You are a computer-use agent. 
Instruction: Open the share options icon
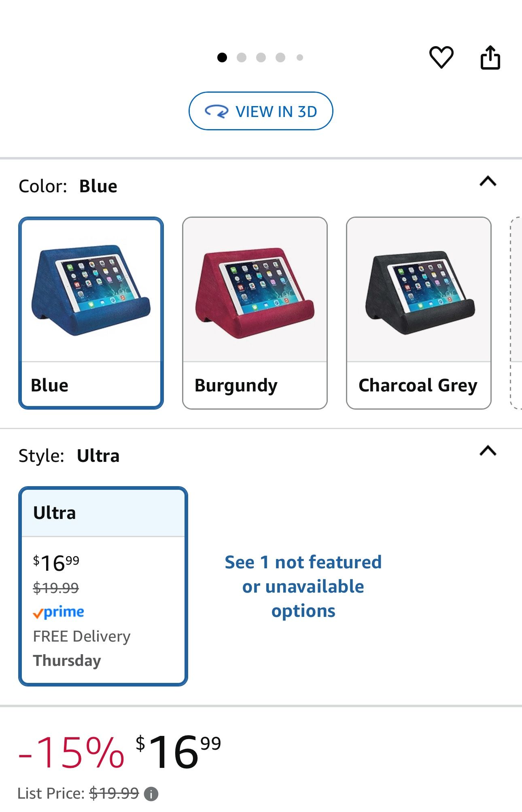coord(491,57)
